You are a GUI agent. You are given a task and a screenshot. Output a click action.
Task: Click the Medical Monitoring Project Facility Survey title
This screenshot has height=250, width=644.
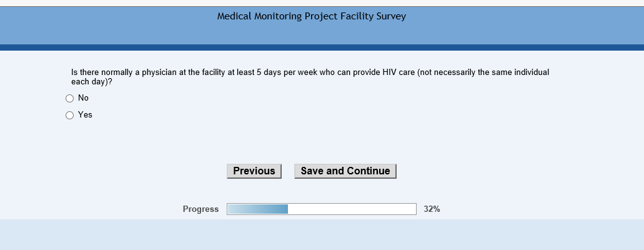311,16
